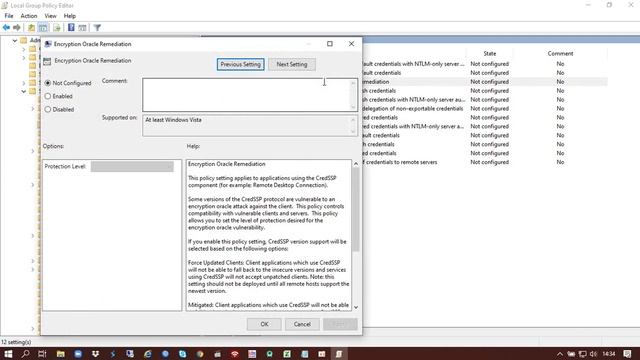Click the Filter funnel toolbar icon
This screenshot has height=360, width=640.
97,28
